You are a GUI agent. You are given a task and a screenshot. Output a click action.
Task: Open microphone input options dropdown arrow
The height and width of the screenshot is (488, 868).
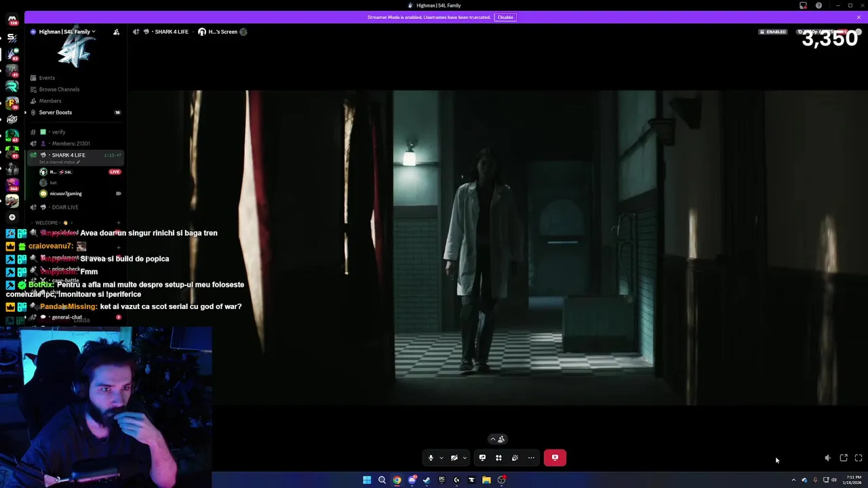point(441,457)
